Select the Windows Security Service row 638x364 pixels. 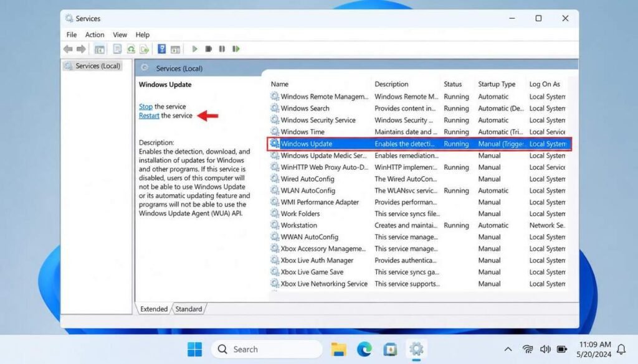[418, 120]
